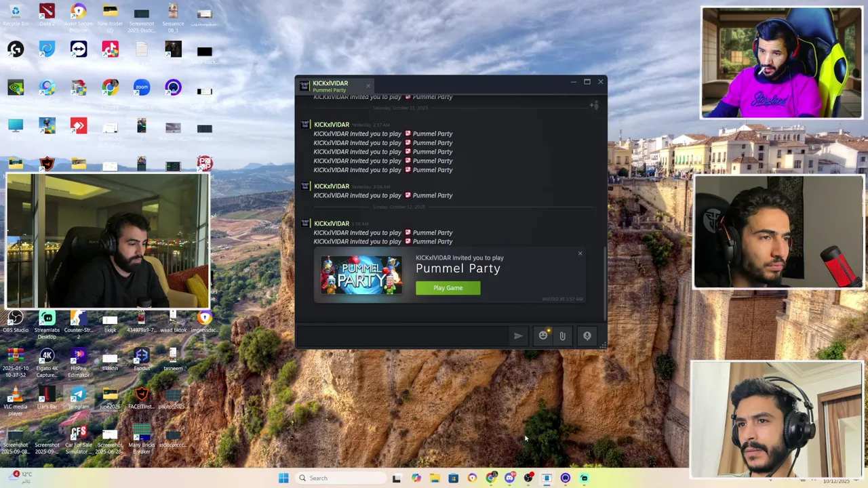868x488 pixels.
Task: Click the voice chat microphone icon
Action: [x=587, y=335]
